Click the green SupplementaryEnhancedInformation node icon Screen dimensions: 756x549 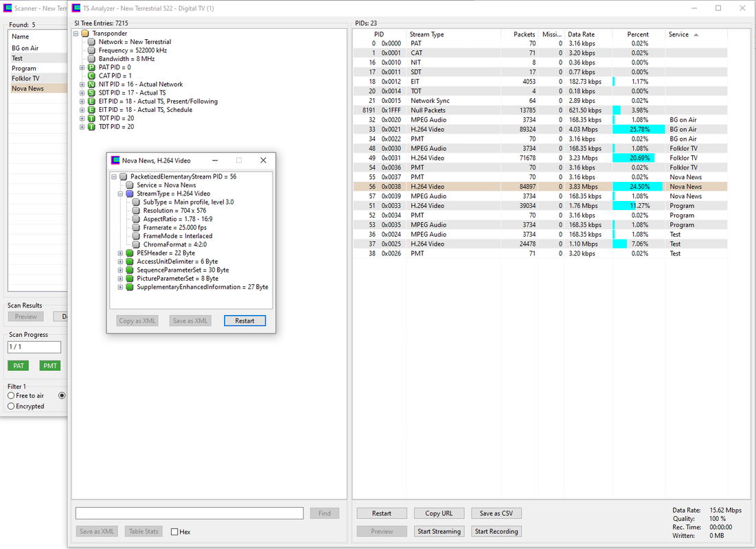(x=129, y=288)
